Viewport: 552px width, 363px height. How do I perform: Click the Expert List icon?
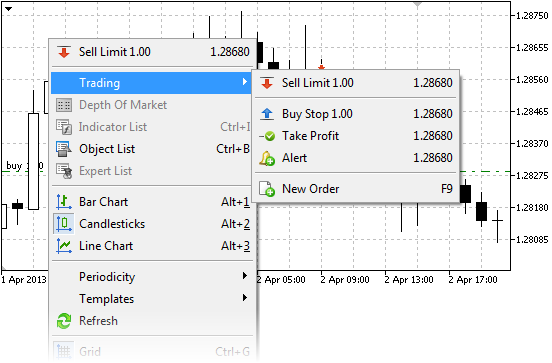pyautogui.click(x=64, y=171)
